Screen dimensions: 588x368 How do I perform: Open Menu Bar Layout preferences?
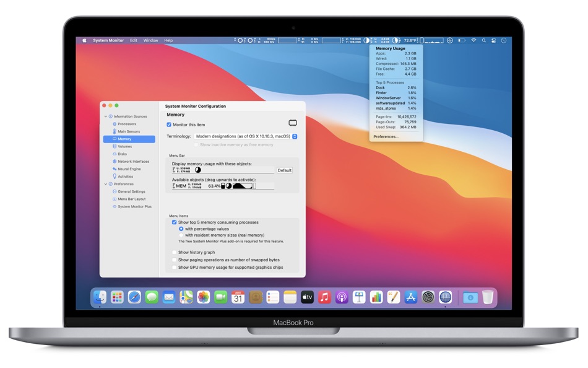pos(131,199)
